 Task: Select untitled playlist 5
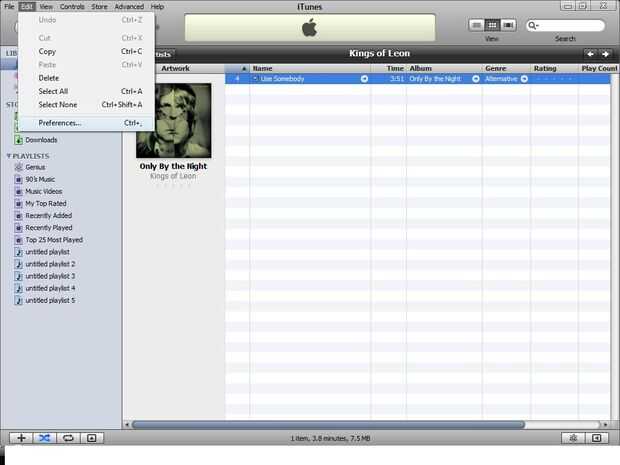[50, 301]
